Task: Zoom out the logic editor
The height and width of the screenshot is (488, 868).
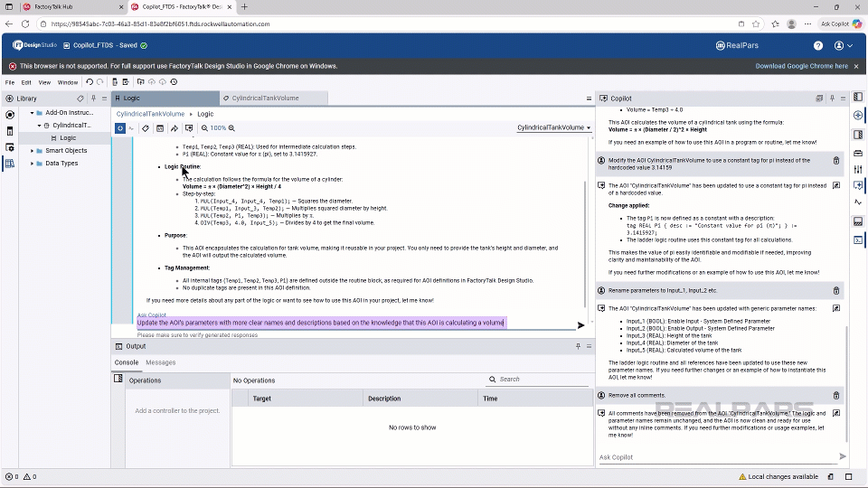Action: (x=204, y=128)
